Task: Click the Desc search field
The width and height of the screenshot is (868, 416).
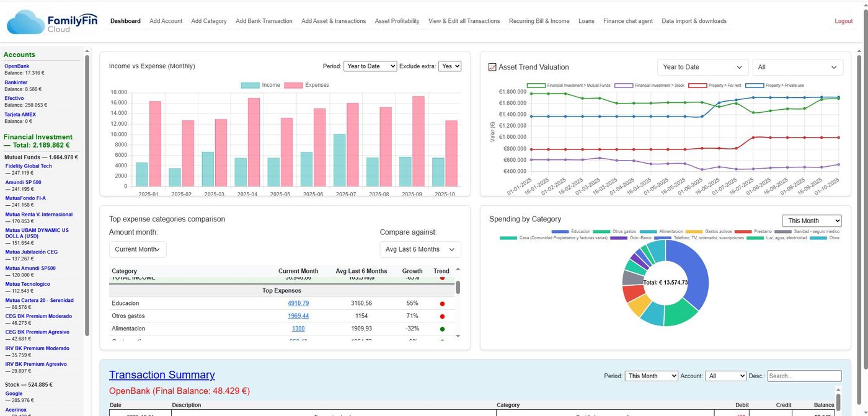Action: (804, 376)
